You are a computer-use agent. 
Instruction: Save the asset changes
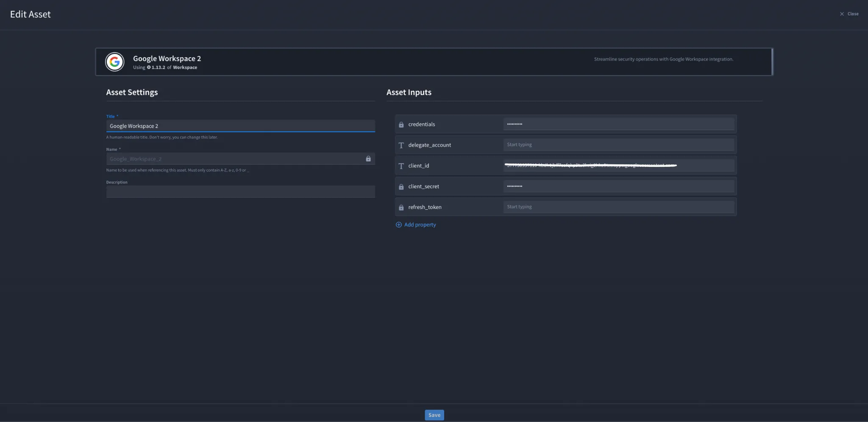click(x=434, y=415)
